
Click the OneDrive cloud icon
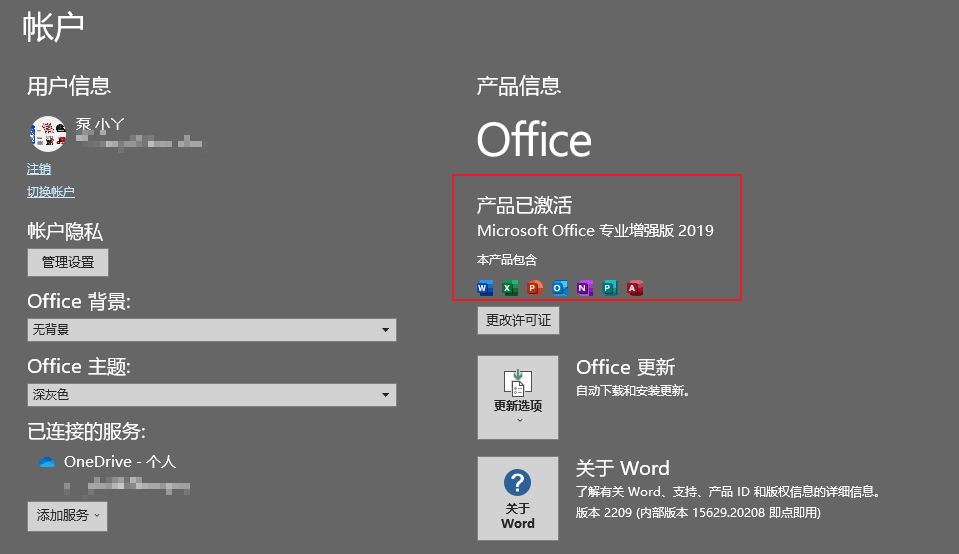coord(47,462)
